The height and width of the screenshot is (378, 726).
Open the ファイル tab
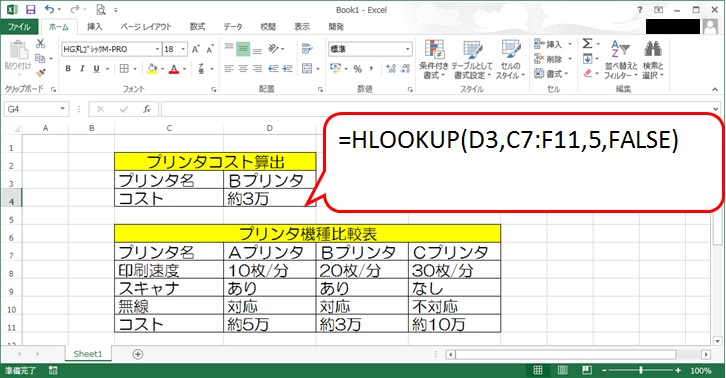(19, 27)
